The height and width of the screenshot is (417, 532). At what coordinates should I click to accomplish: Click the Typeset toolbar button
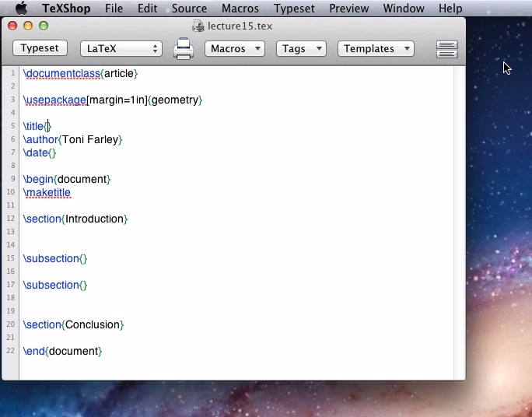pos(40,48)
